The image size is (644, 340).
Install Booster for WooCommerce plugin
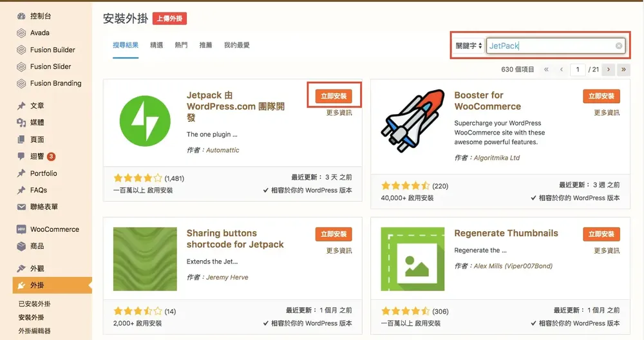tap(601, 96)
